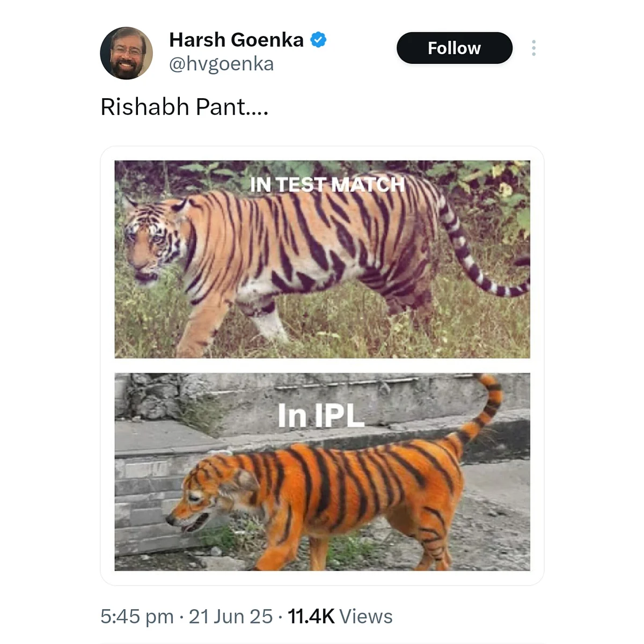Click the blue verified badge
Viewport: 644px width, 644px height.
[319, 40]
